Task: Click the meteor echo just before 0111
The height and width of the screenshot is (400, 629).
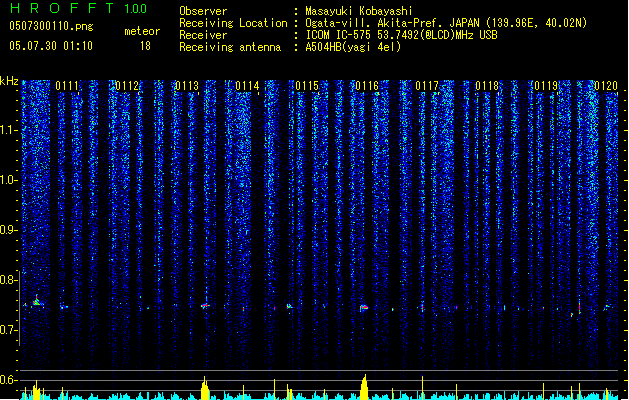Action: pyautogui.click(x=37, y=301)
